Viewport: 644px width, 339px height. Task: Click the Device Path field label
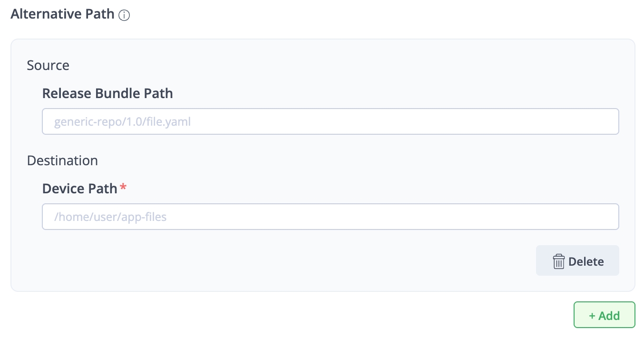click(79, 189)
